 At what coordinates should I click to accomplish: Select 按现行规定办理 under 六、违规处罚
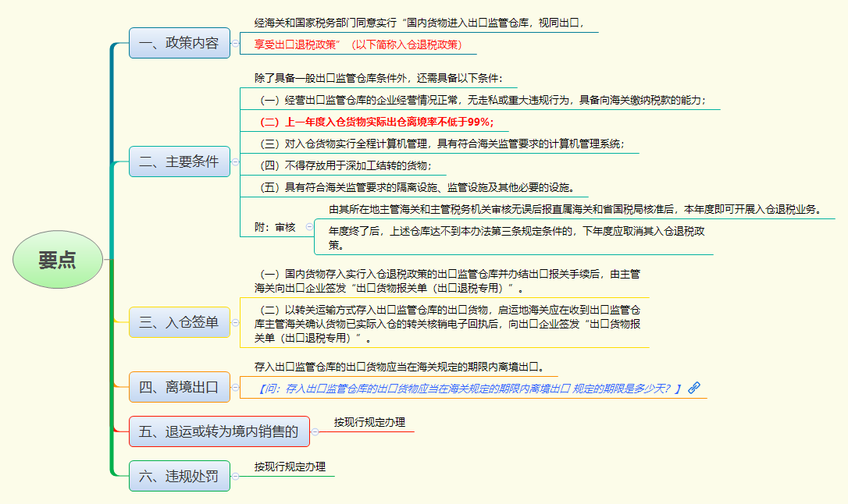(290, 467)
